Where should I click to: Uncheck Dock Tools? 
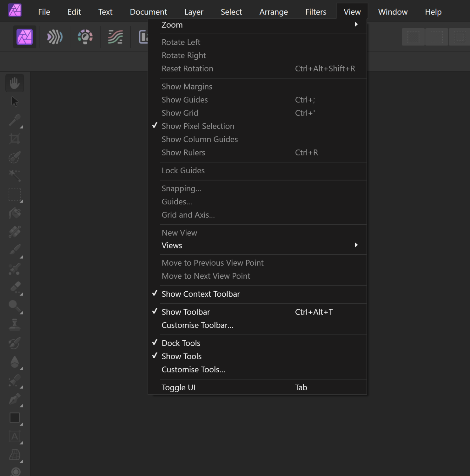click(181, 343)
